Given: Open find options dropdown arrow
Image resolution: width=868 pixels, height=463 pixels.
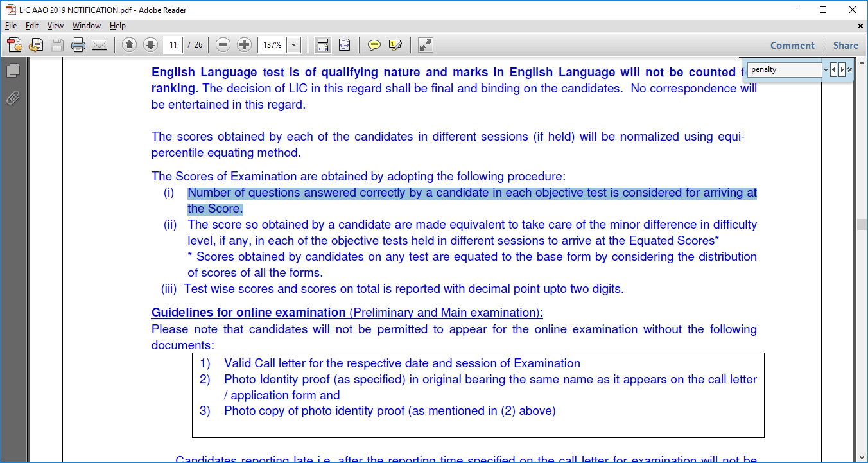Looking at the screenshot, I should click(x=826, y=69).
